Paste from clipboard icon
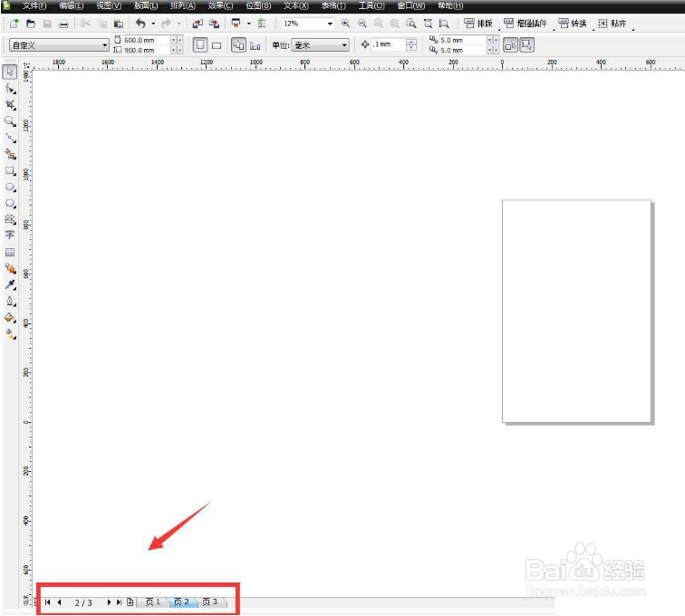Image resolution: width=685 pixels, height=616 pixels. 119,24
